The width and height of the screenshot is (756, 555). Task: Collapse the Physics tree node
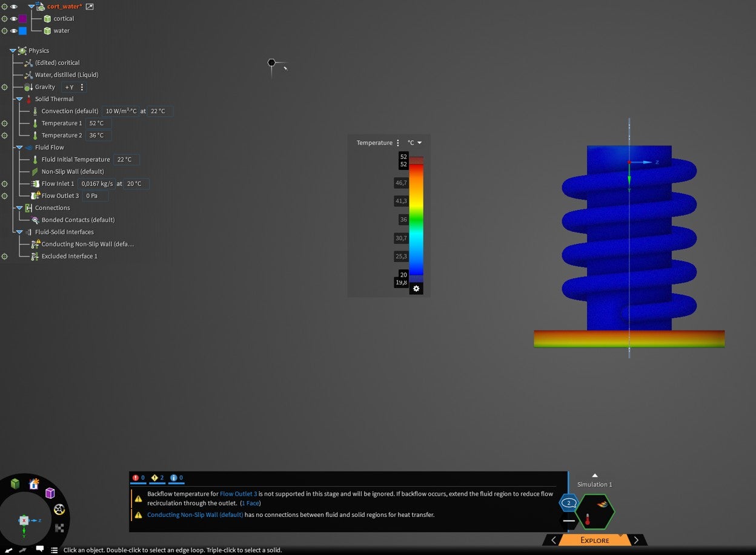pyautogui.click(x=13, y=51)
